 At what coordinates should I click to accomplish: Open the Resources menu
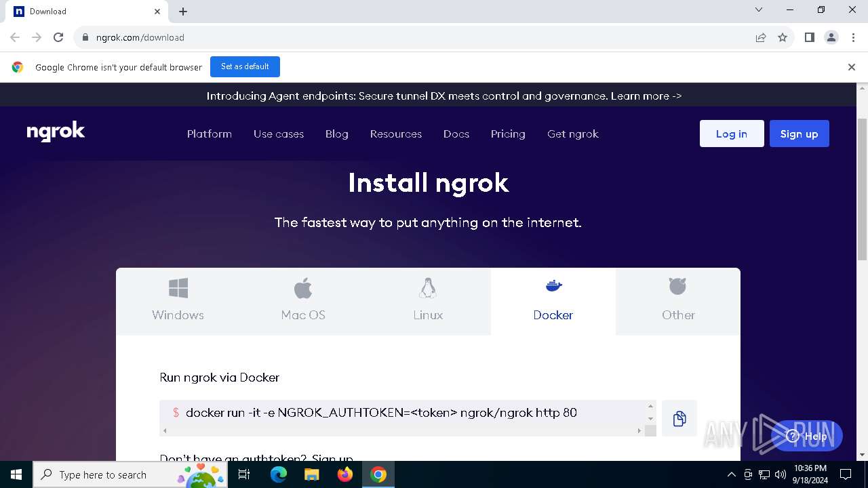click(x=396, y=134)
